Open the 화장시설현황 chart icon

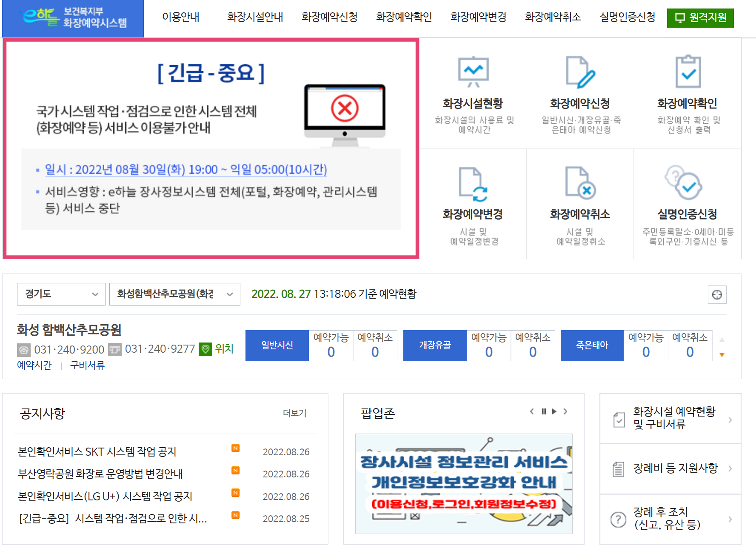point(473,71)
